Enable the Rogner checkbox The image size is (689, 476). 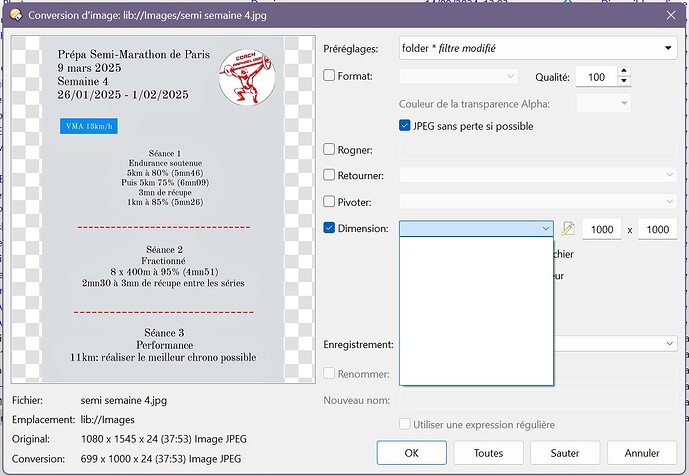[x=329, y=149]
